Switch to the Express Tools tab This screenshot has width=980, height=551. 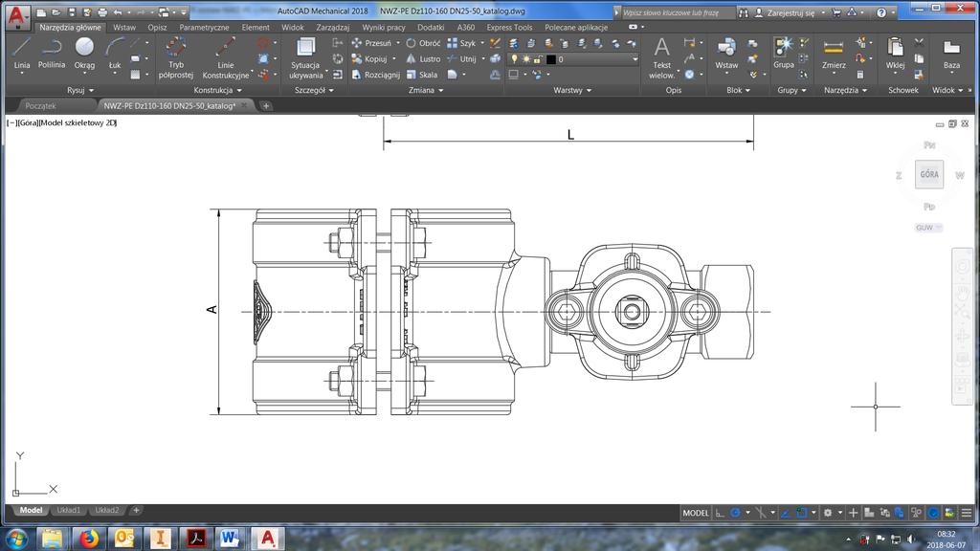[x=509, y=28]
